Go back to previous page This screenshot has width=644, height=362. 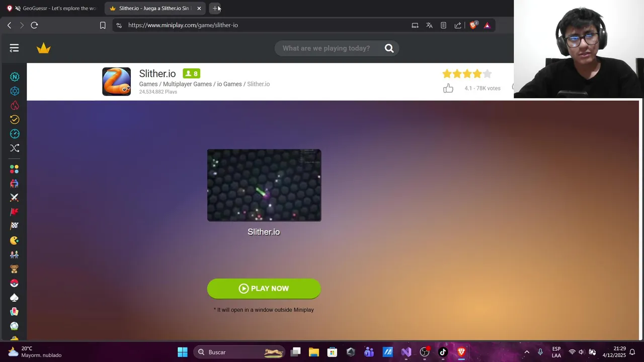pos(9,25)
